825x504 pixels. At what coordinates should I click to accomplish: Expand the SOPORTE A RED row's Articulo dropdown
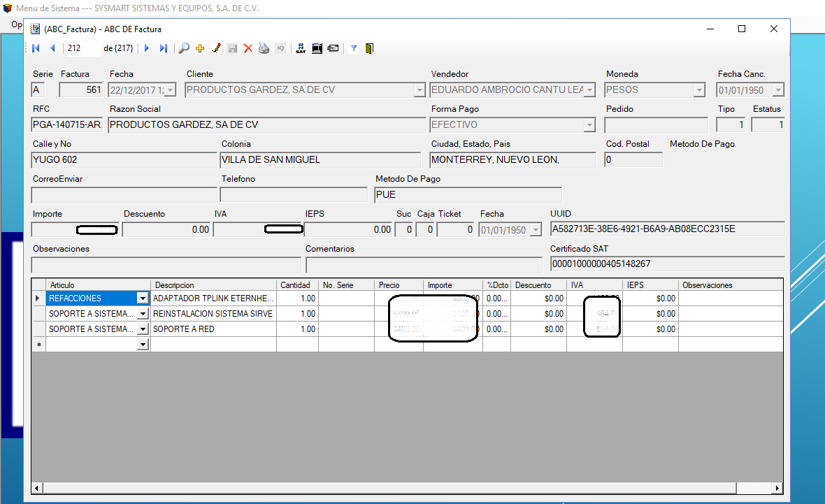point(143,329)
